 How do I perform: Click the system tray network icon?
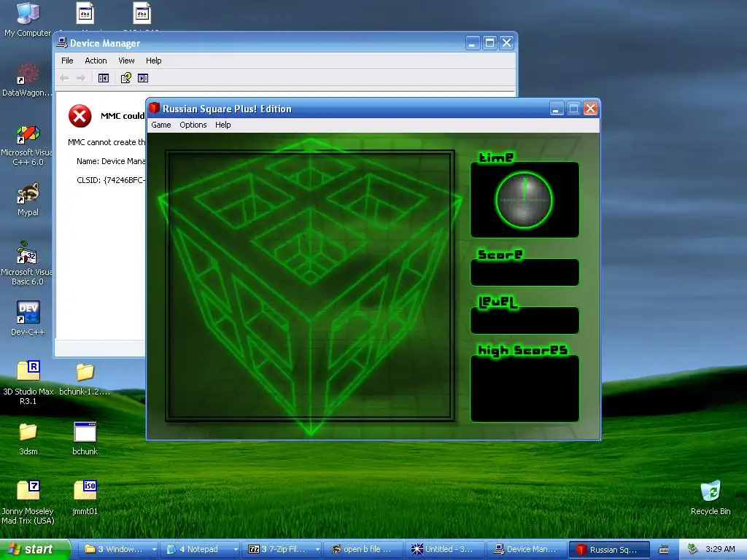(692, 549)
